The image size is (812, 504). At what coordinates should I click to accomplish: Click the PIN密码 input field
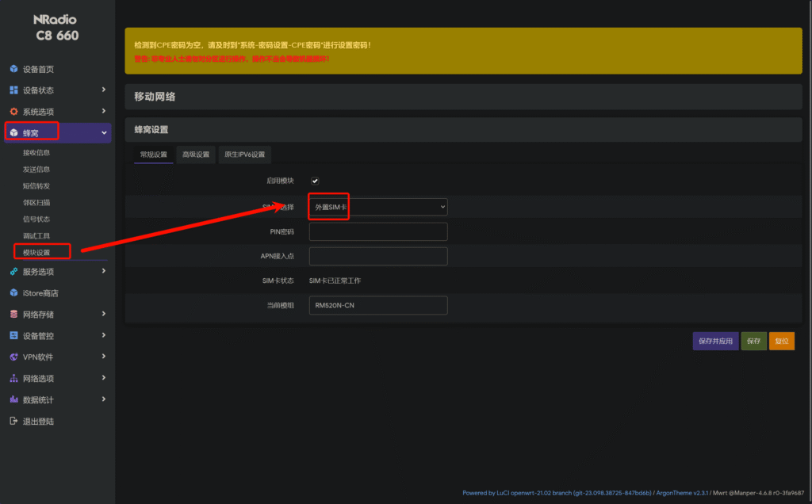pos(377,231)
